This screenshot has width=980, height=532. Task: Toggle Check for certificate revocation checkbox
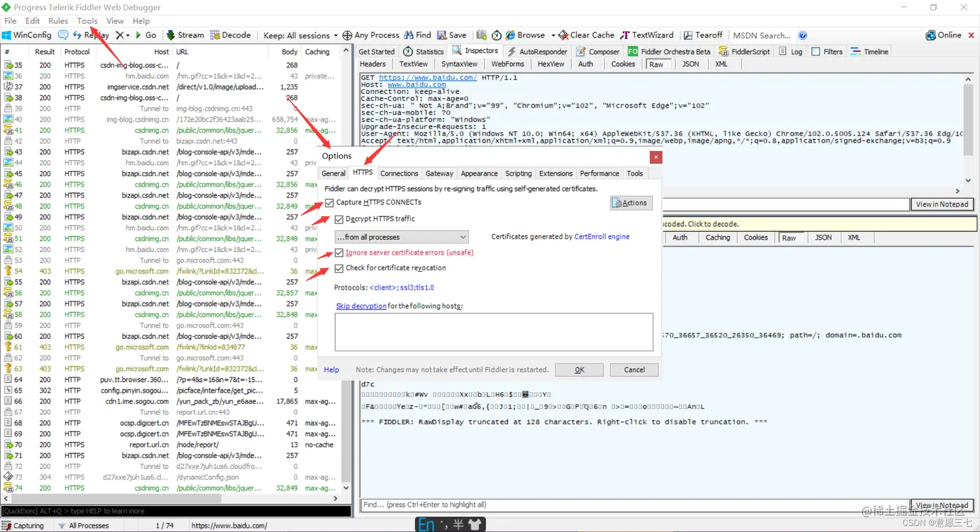click(339, 268)
